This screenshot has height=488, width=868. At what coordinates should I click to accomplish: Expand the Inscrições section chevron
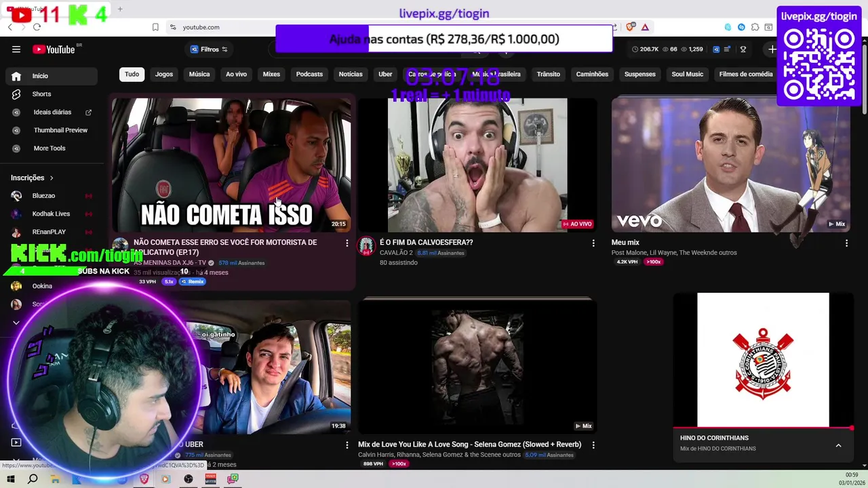coord(52,178)
